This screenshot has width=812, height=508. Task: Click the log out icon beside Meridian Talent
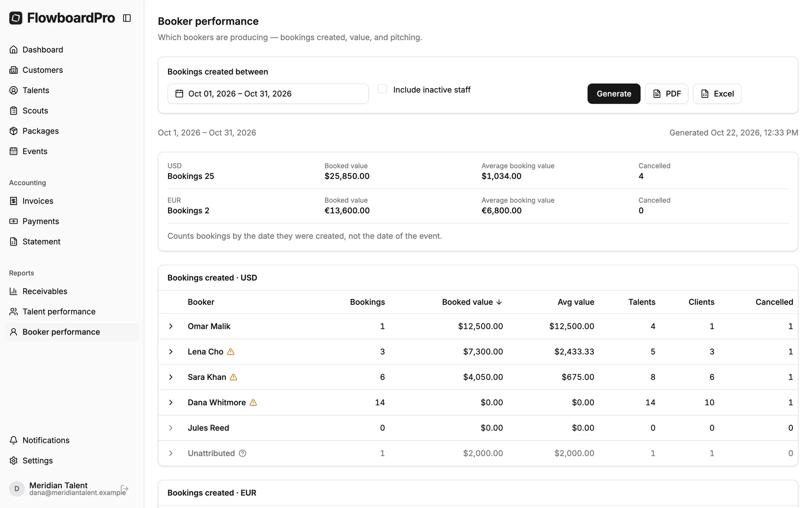[x=125, y=489]
